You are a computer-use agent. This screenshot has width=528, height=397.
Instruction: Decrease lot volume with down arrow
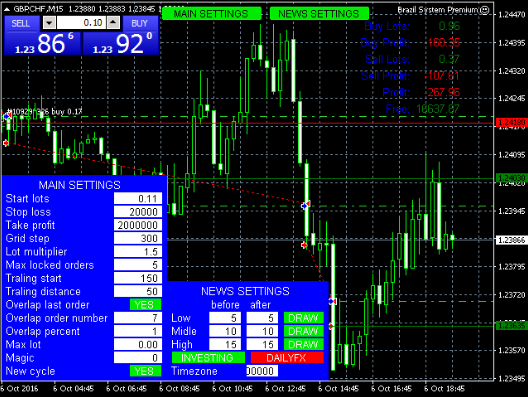pyautogui.click(x=50, y=23)
